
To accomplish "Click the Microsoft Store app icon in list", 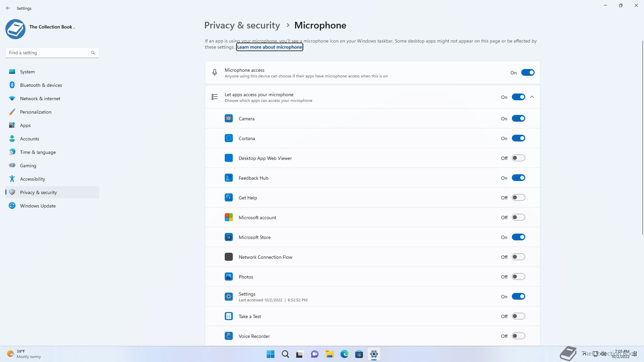I will (x=229, y=237).
